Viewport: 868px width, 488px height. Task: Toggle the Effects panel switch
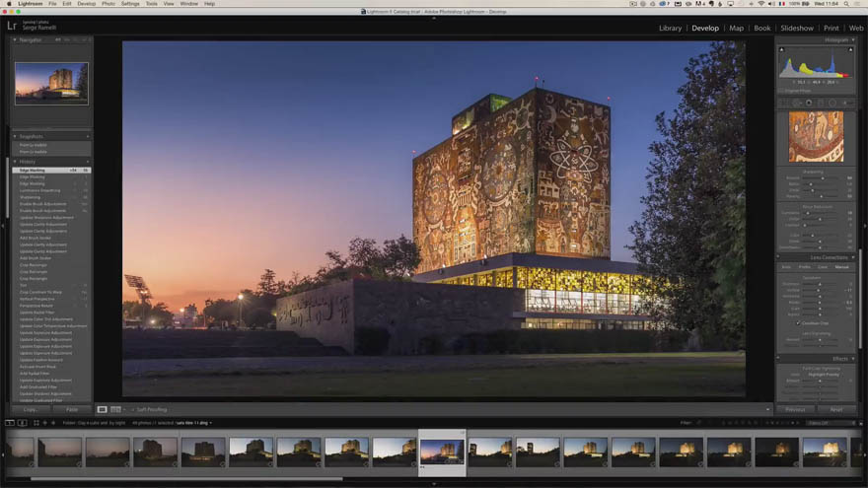click(778, 359)
